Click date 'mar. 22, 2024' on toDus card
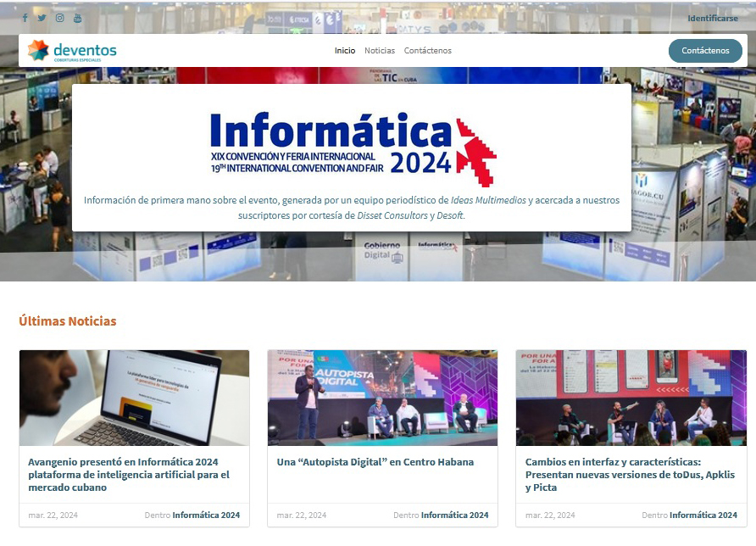Viewport: 756px width, 546px height. point(550,515)
